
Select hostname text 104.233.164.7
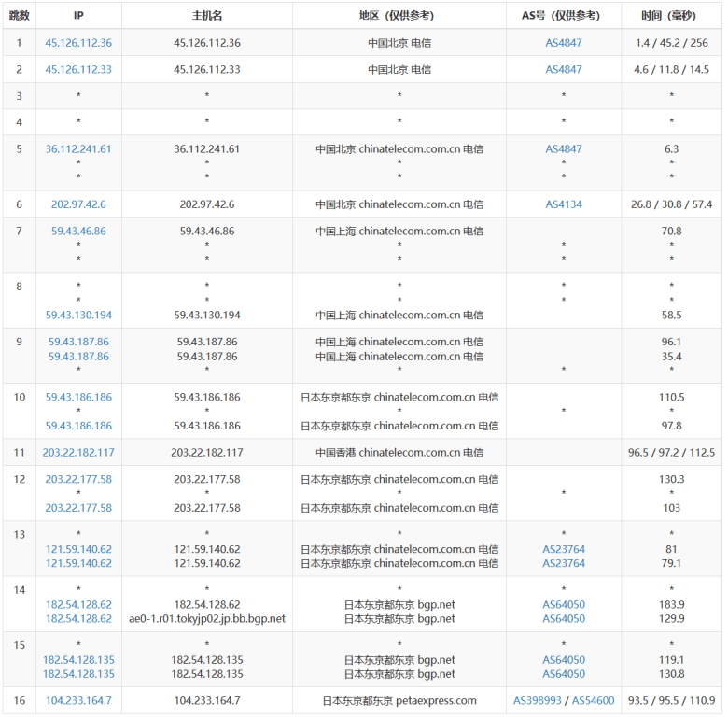coord(207,701)
